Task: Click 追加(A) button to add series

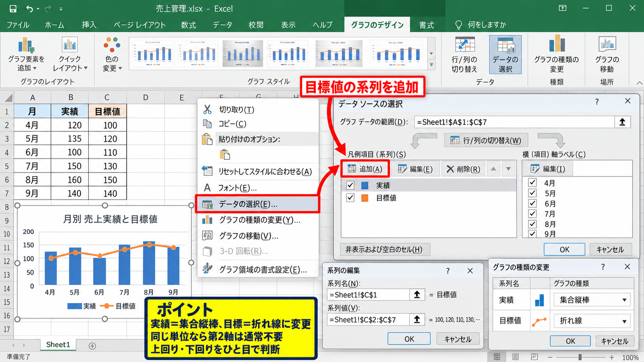Action: click(x=365, y=169)
